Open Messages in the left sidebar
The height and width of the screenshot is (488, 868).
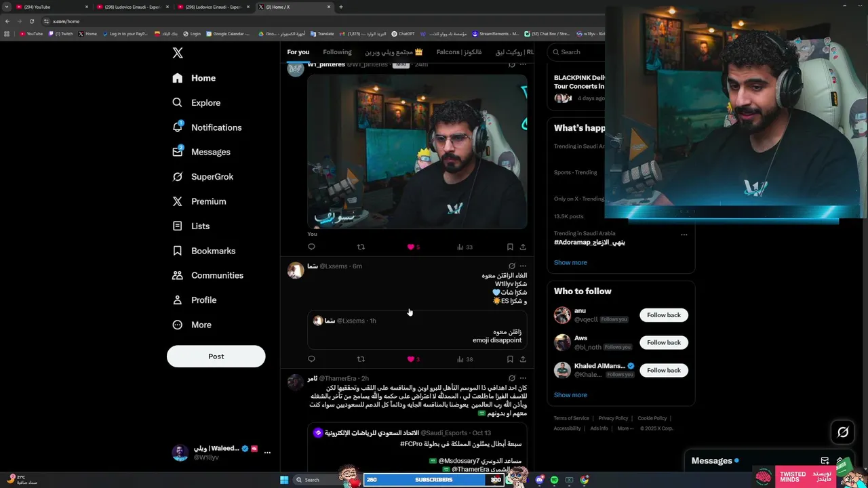(201, 152)
